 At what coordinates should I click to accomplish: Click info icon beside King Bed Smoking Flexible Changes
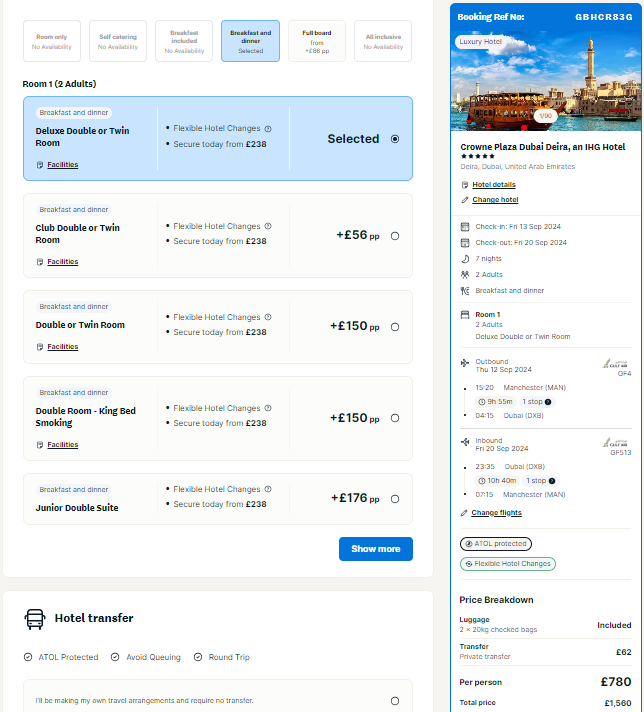coord(268,408)
